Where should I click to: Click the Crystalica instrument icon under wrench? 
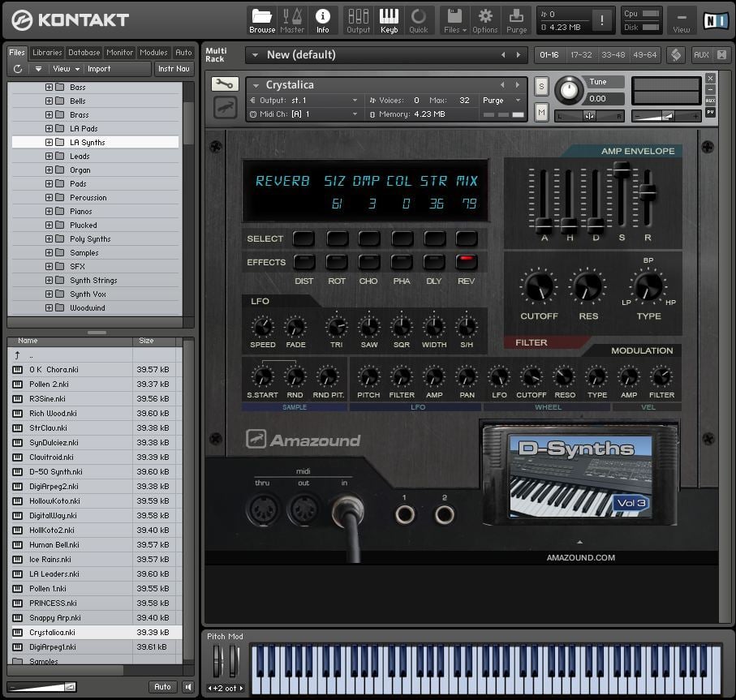click(x=225, y=107)
